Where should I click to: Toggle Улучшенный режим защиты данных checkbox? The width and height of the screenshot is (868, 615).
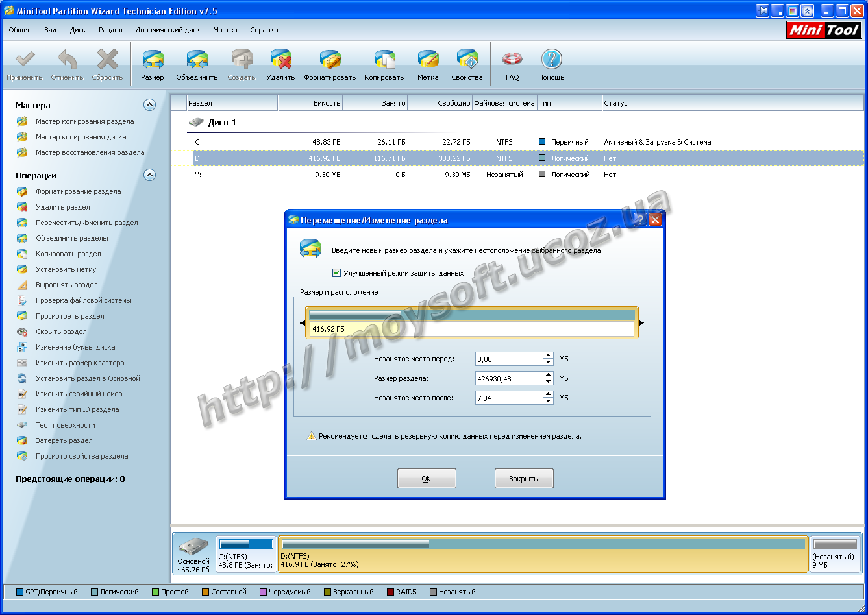click(336, 273)
